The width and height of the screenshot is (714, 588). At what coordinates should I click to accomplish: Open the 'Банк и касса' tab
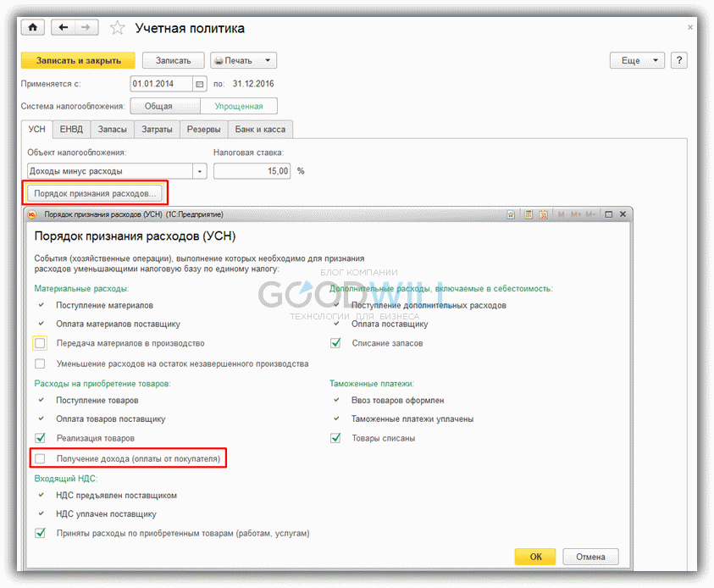tap(260, 130)
